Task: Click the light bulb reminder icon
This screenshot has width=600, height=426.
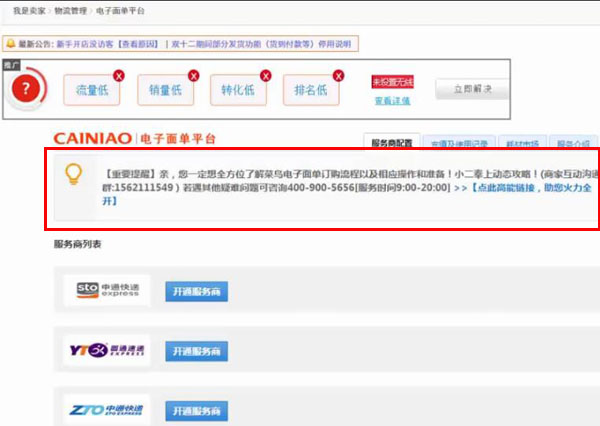Action: [x=73, y=174]
